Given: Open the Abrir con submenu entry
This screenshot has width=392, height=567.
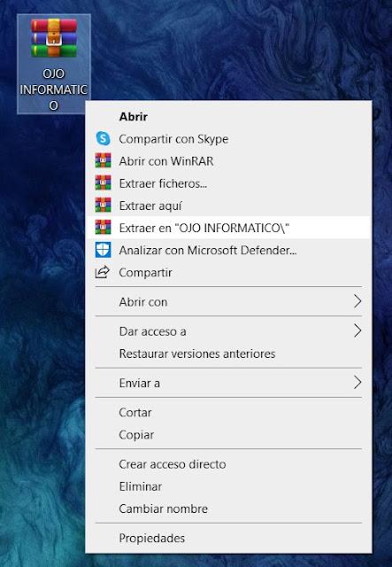Looking at the screenshot, I should click(x=228, y=301).
